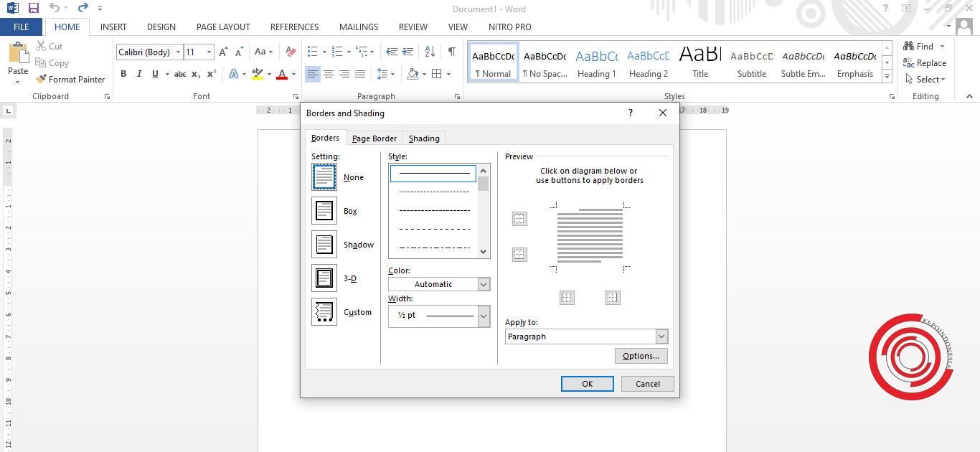Choose the Shadow border setting

pyautogui.click(x=324, y=244)
